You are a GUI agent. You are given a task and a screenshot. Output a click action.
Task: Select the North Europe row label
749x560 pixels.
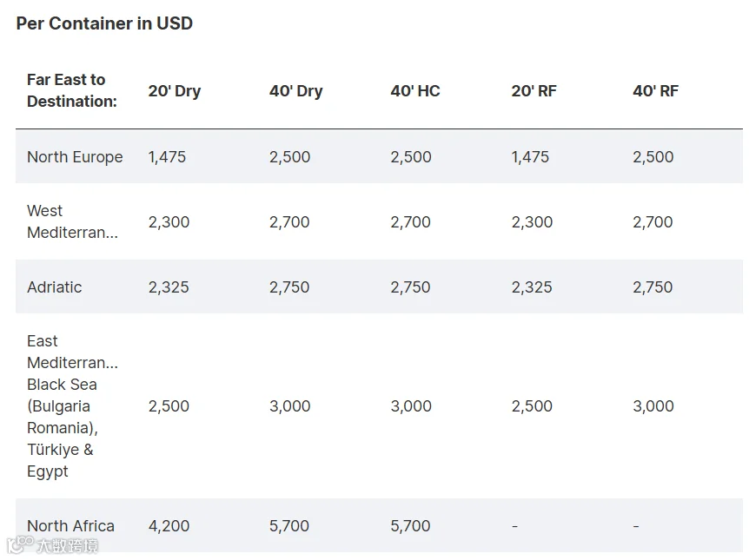point(75,157)
